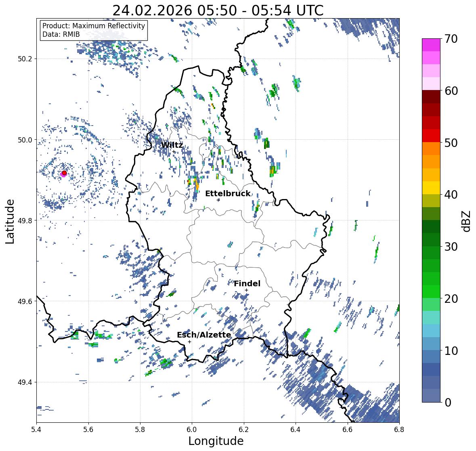Screen dimensions: 476x451
Task: Click the 49.8 latitude tick label
Action: pos(25,220)
